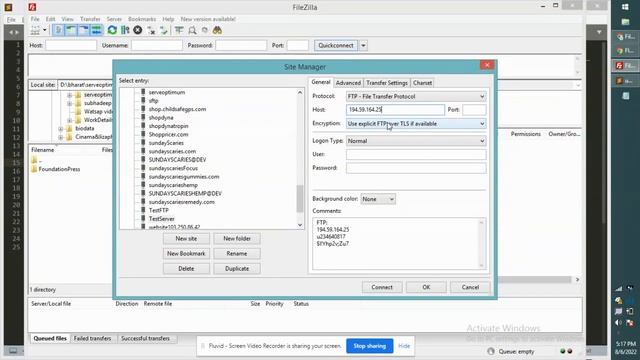Image resolution: width=640 pixels, height=360 pixels.
Task: Click the Connect button
Action: (382, 287)
